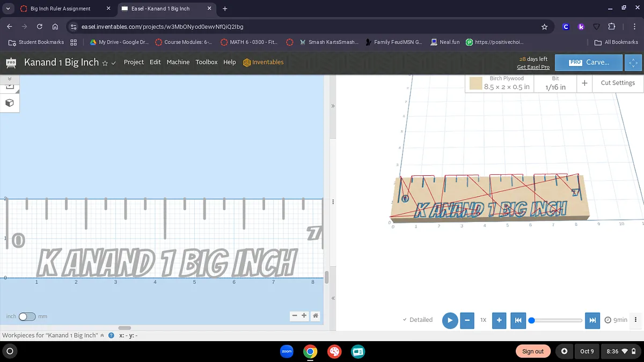Click the 3D cube icon in left sidebar
Screen dimensions: 644x362
coord(9,102)
